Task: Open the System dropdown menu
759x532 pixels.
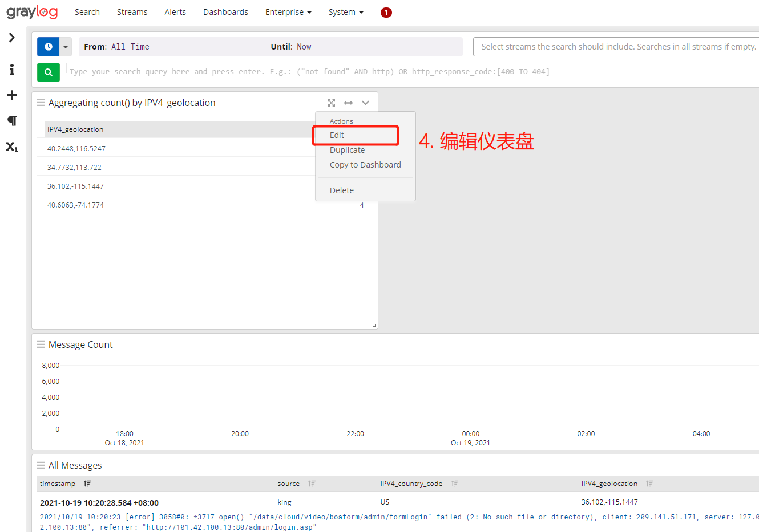Action: tap(345, 12)
